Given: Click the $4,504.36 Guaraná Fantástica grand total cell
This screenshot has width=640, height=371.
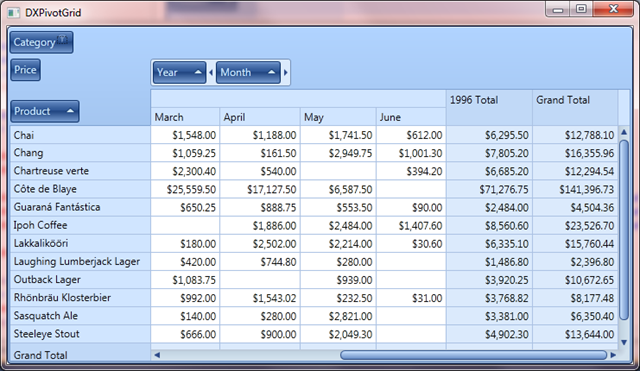Looking at the screenshot, I should click(575, 207).
